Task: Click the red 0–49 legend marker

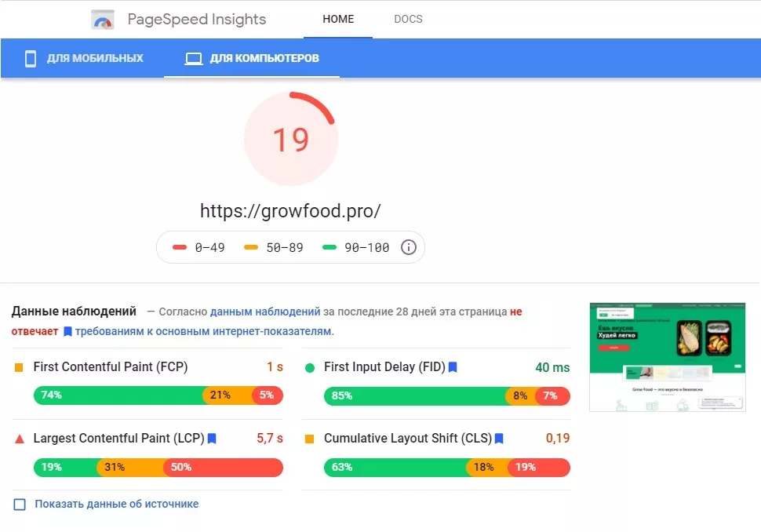Action: click(x=180, y=247)
